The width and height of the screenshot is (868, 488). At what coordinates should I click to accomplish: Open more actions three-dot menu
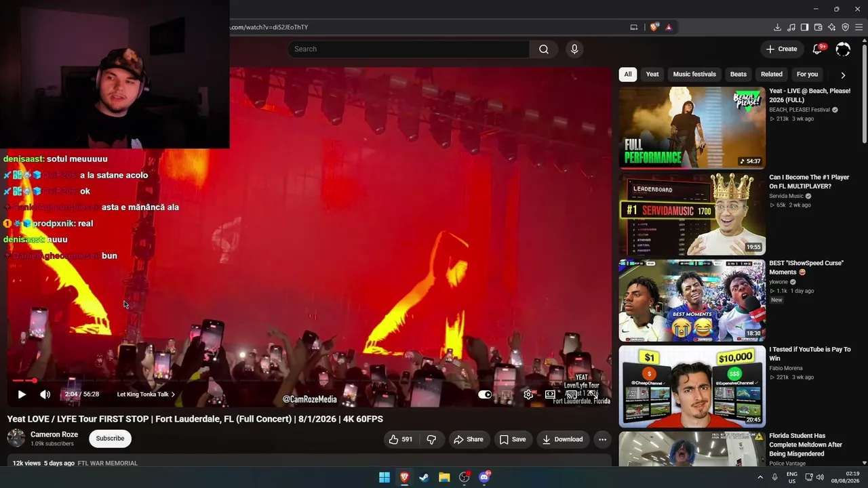point(602,439)
